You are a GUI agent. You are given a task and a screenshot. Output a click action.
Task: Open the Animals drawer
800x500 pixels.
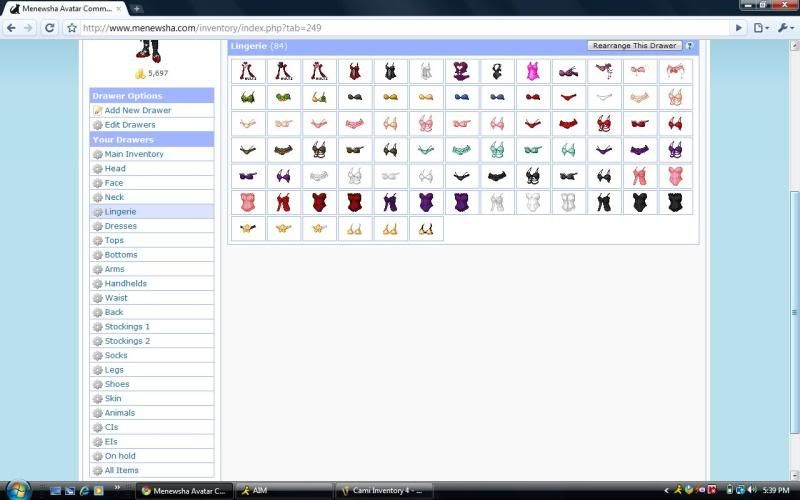pyautogui.click(x=119, y=413)
